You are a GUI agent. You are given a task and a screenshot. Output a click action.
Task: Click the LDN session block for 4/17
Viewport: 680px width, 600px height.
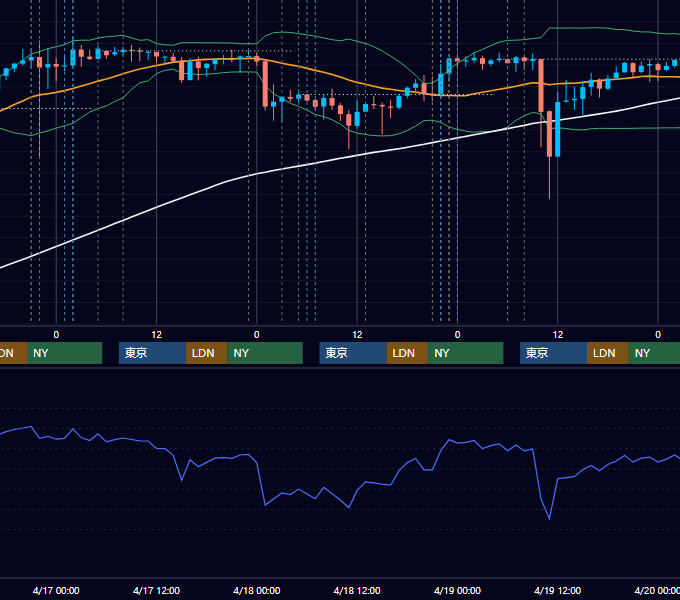tap(206, 353)
